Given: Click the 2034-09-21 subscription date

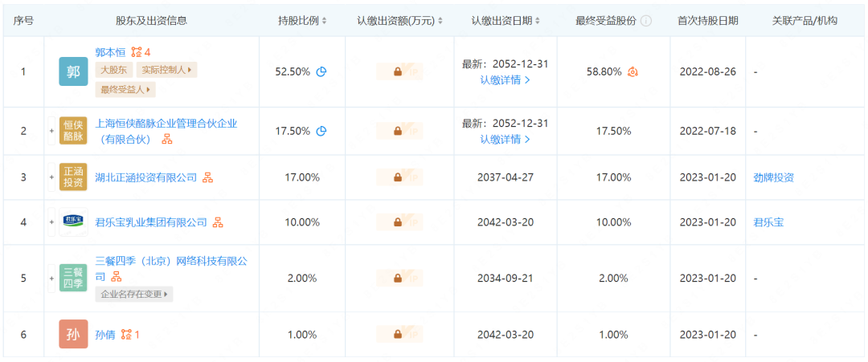Looking at the screenshot, I should [505, 278].
